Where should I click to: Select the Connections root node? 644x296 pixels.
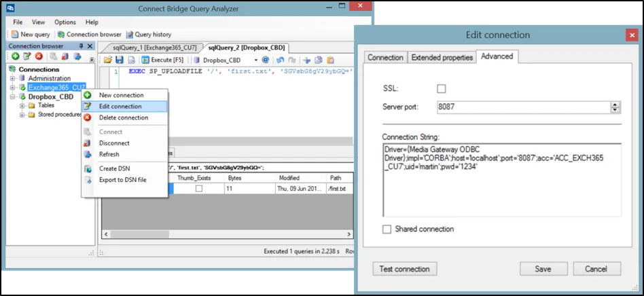tap(39, 69)
